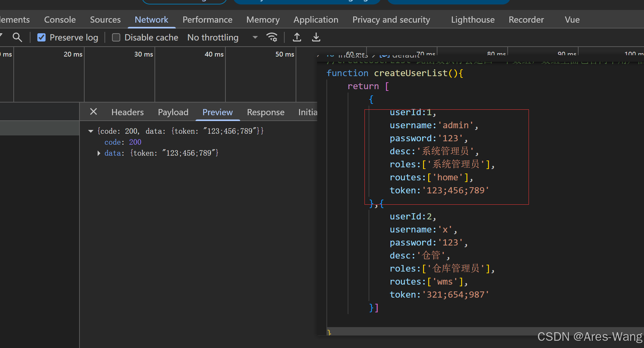Click the 20 ms timeline marker
This screenshot has height=348, width=644.
[x=73, y=54]
